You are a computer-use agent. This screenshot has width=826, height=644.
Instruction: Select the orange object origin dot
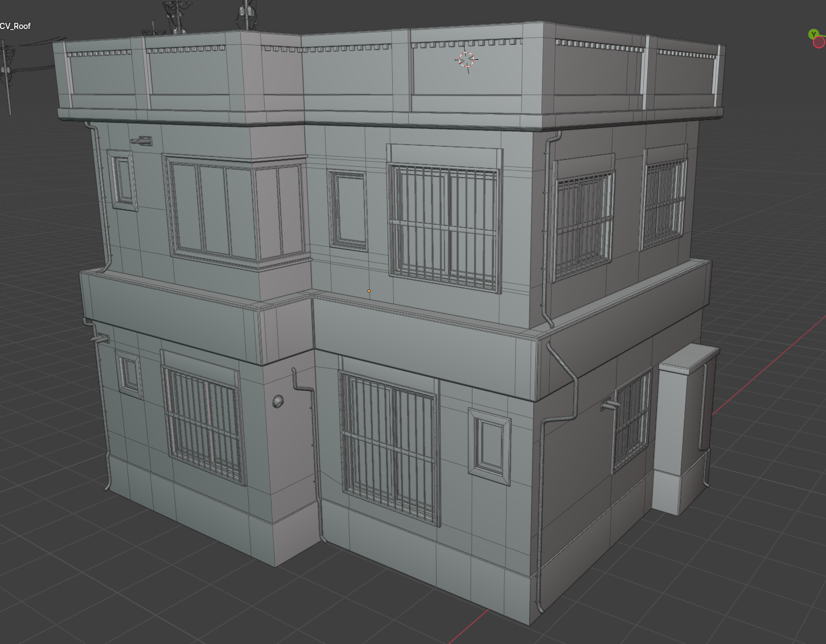(369, 291)
